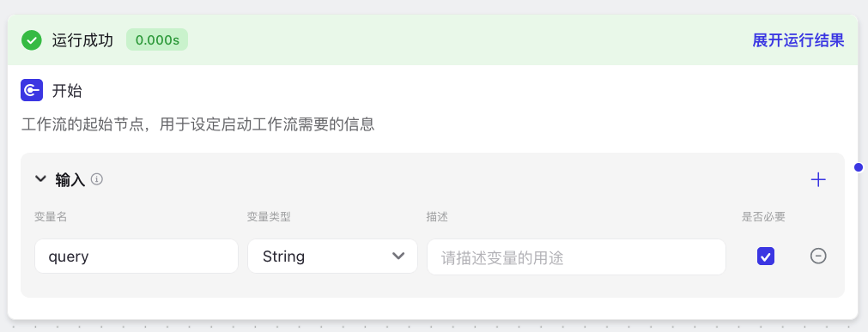The width and height of the screenshot is (868, 332).
Task: Open 展开运行结果 link
Action: tap(798, 40)
